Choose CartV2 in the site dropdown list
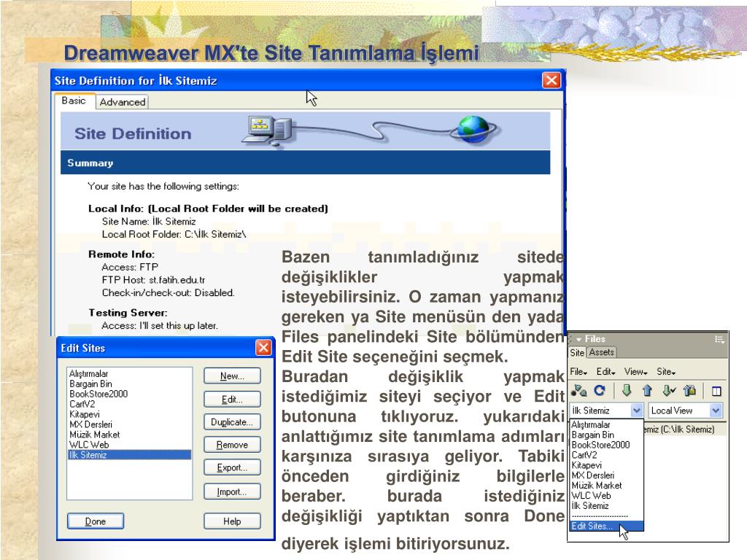This screenshot has width=747, height=560. tap(606, 455)
